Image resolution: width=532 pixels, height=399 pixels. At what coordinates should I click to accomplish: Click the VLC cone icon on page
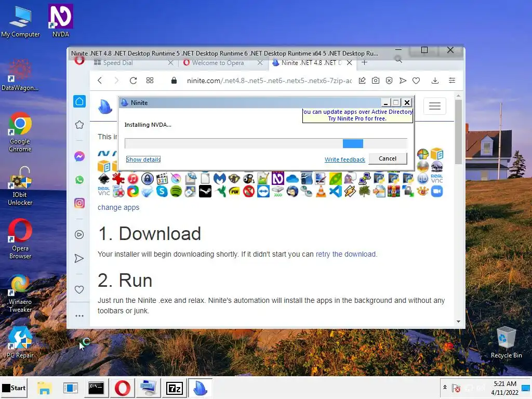click(321, 191)
